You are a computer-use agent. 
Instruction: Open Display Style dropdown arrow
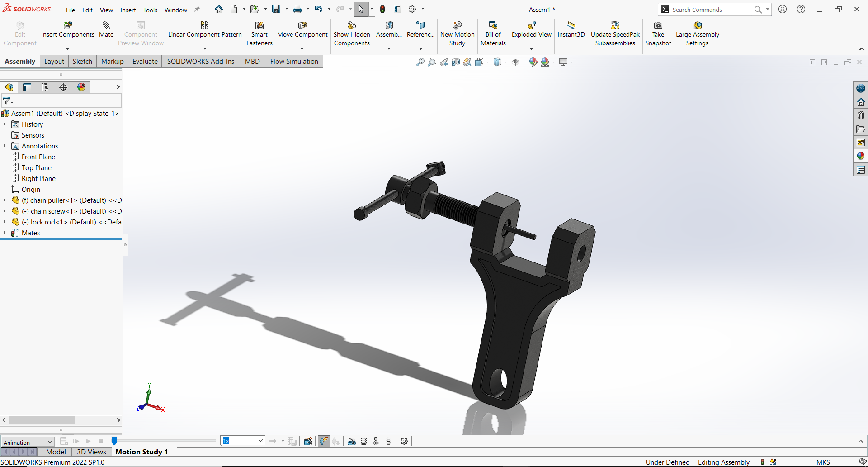click(x=506, y=62)
